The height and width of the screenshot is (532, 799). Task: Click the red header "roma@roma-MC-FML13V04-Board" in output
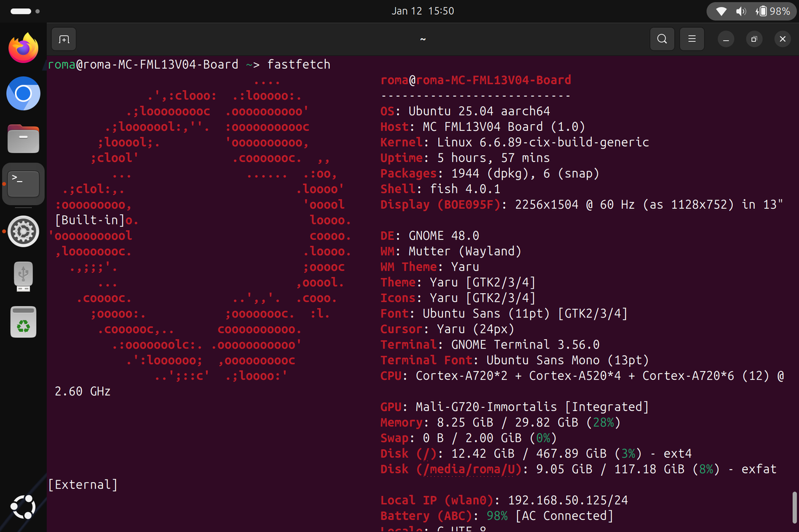[476, 80]
